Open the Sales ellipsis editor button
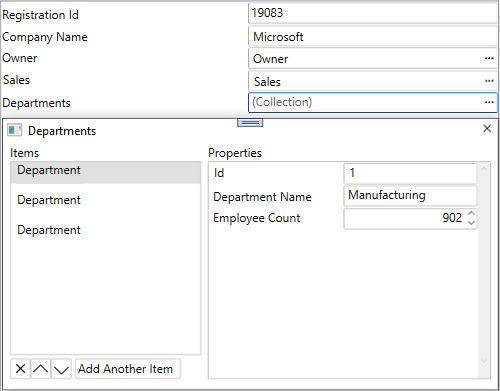The height and width of the screenshot is (391, 500). pyautogui.click(x=489, y=81)
